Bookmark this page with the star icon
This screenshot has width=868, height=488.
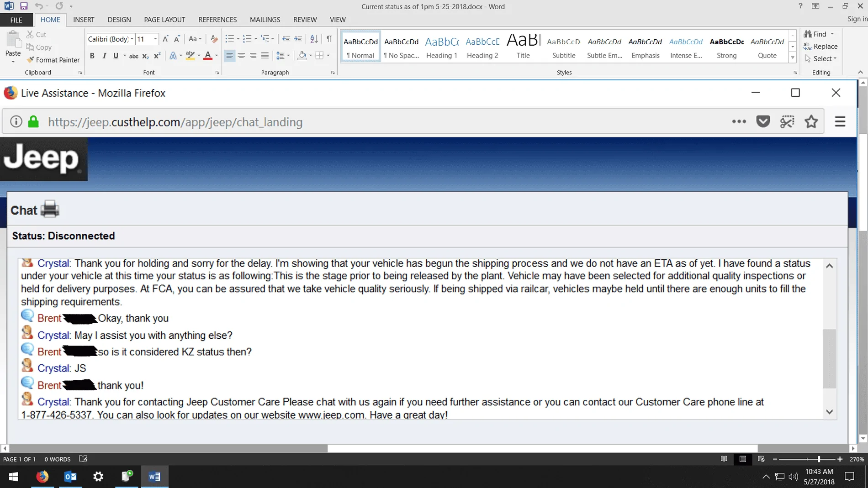811,121
